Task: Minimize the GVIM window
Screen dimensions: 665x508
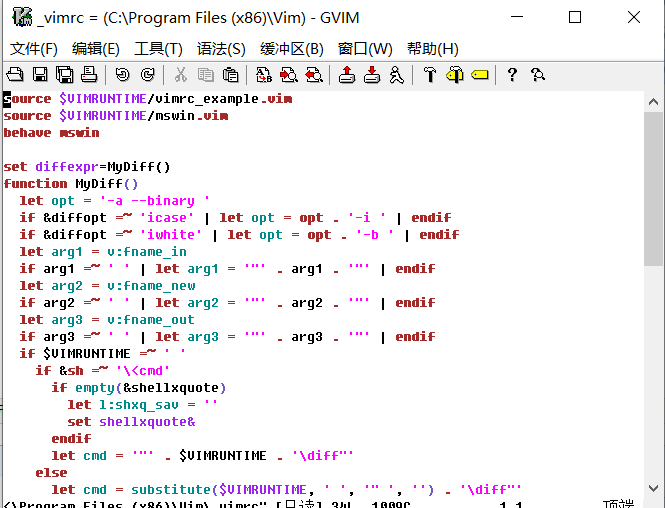Action: pyautogui.click(x=517, y=17)
